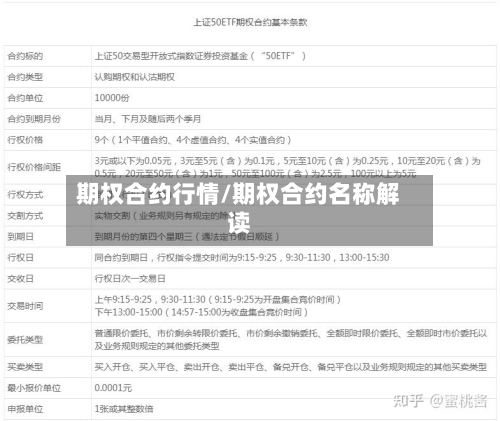Click the value "9个（1个平值合约、4个虚值合约、4个实值合约）"
Viewport: 500px width, 421px height.
pos(193,140)
